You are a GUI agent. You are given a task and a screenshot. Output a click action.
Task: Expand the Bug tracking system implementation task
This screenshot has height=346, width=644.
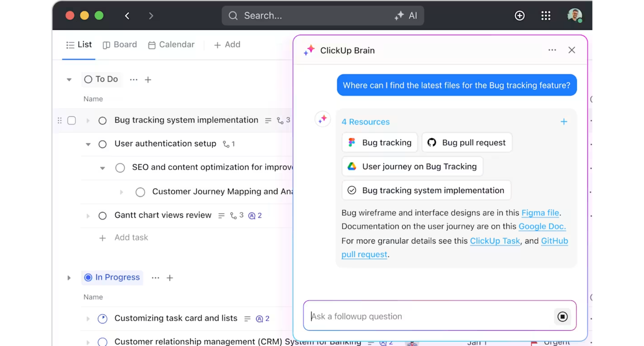[88, 120]
